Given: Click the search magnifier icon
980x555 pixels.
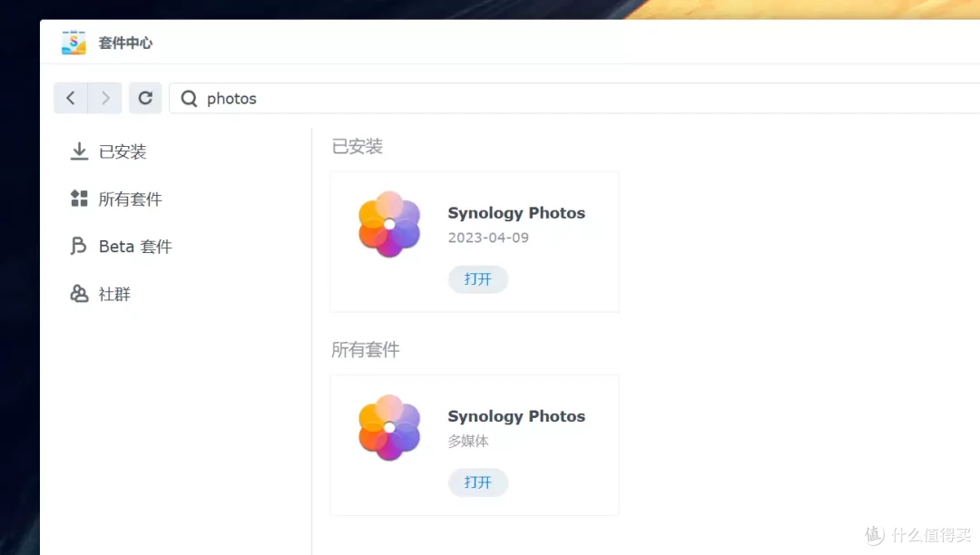Looking at the screenshot, I should [x=188, y=98].
